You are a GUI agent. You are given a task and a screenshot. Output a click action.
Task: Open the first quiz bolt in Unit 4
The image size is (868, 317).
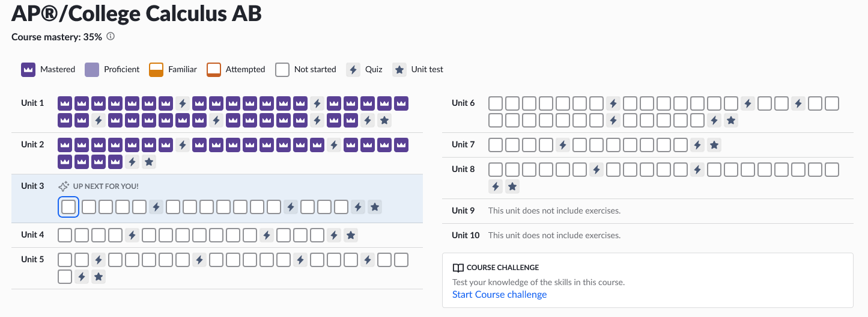[x=132, y=235]
